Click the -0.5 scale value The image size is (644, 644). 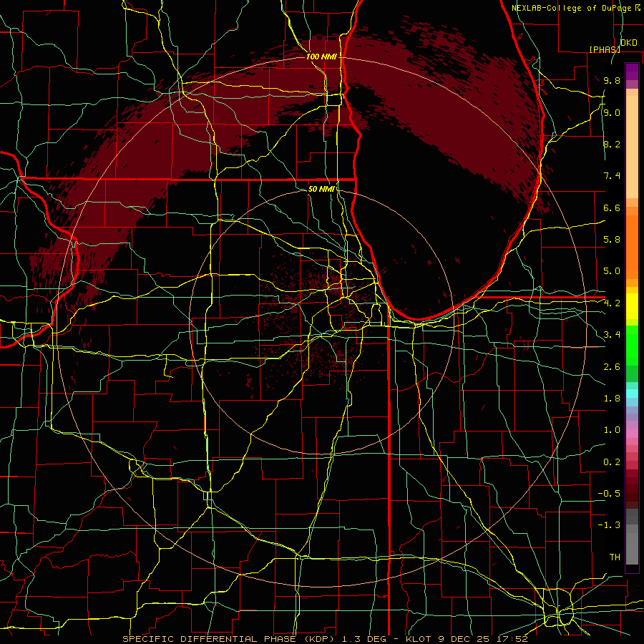(609, 494)
